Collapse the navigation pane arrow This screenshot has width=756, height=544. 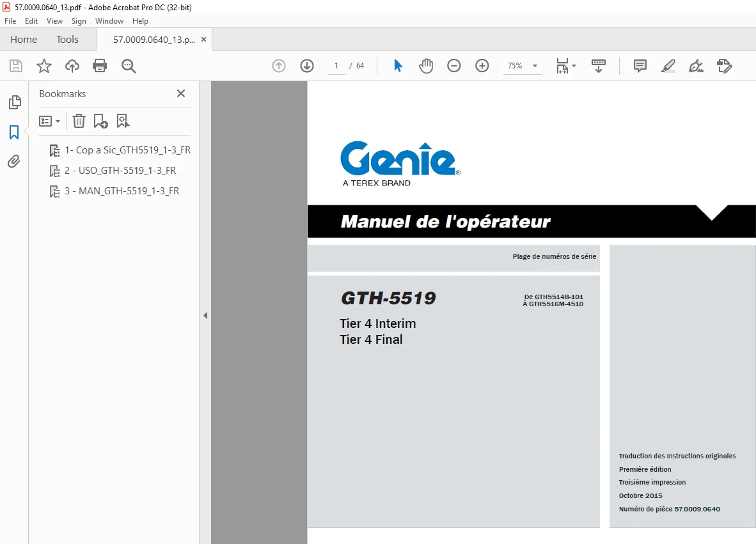tap(205, 316)
